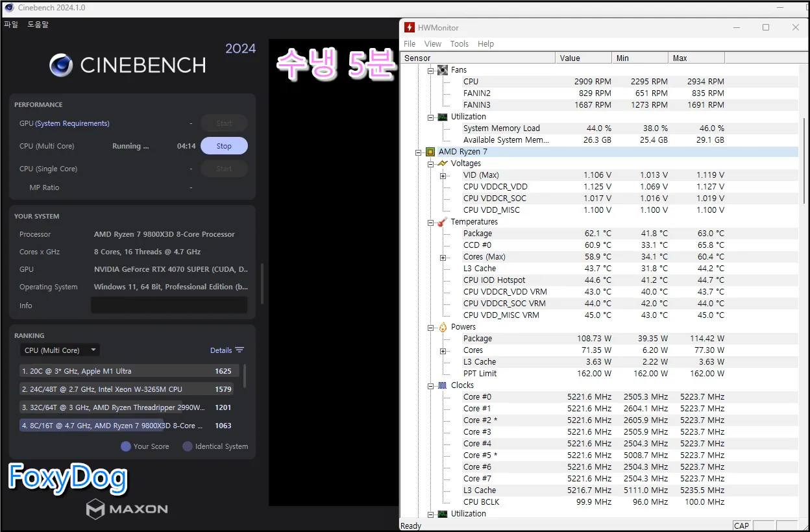The height and width of the screenshot is (532, 810).
Task: Click the Powers flame icon
Action: (443, 327)
